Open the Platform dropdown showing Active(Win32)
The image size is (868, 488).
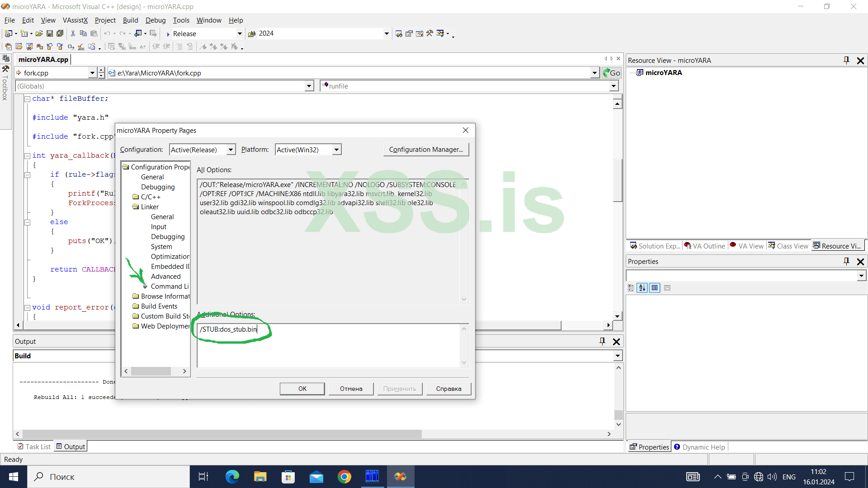[336, 150]
